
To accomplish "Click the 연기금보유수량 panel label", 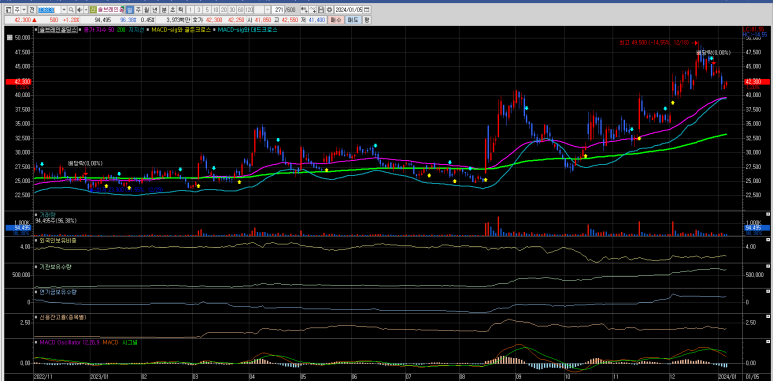I will tap(58, 292).
